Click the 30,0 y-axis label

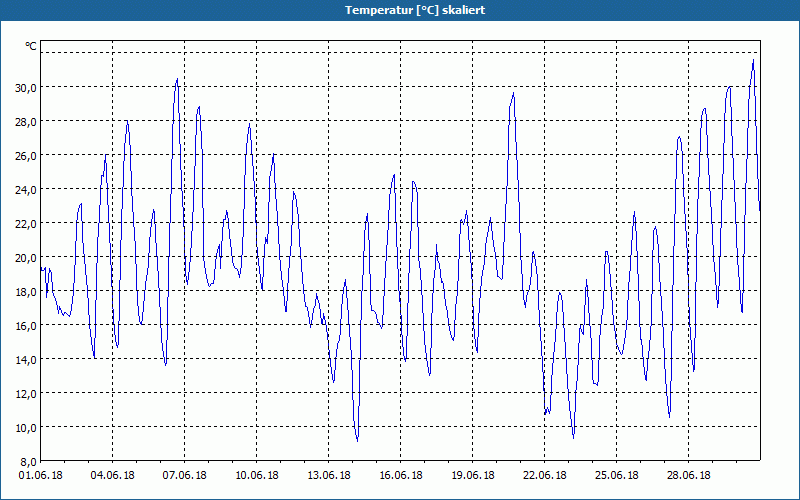point(26,87)
